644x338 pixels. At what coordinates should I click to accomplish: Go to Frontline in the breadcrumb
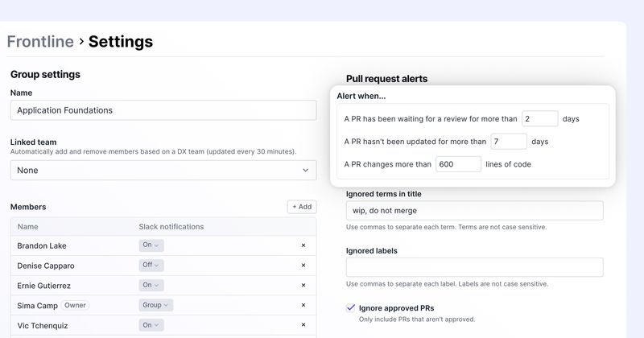coord(40,41)
